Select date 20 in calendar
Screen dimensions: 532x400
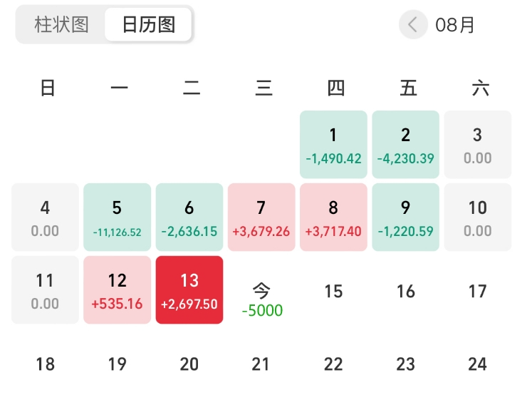pyautogui.click(x=189, y=364)
